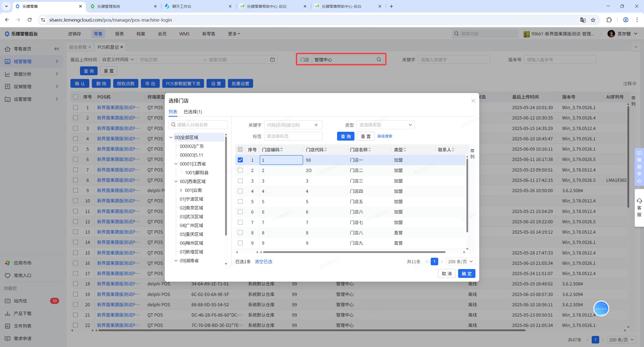This screenshot has width=644, height=347.
Task: Toggle main table select-all checkbox
Action: [75, 97]
